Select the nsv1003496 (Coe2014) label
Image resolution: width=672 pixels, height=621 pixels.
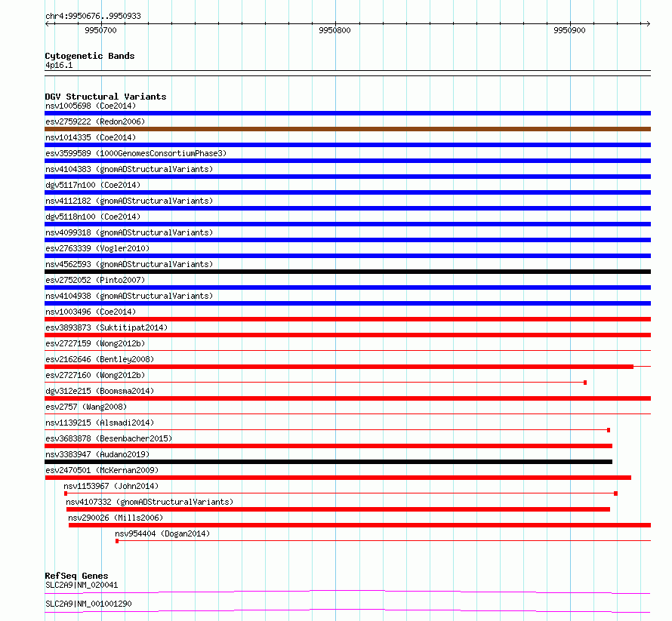(x=91, y=312)
